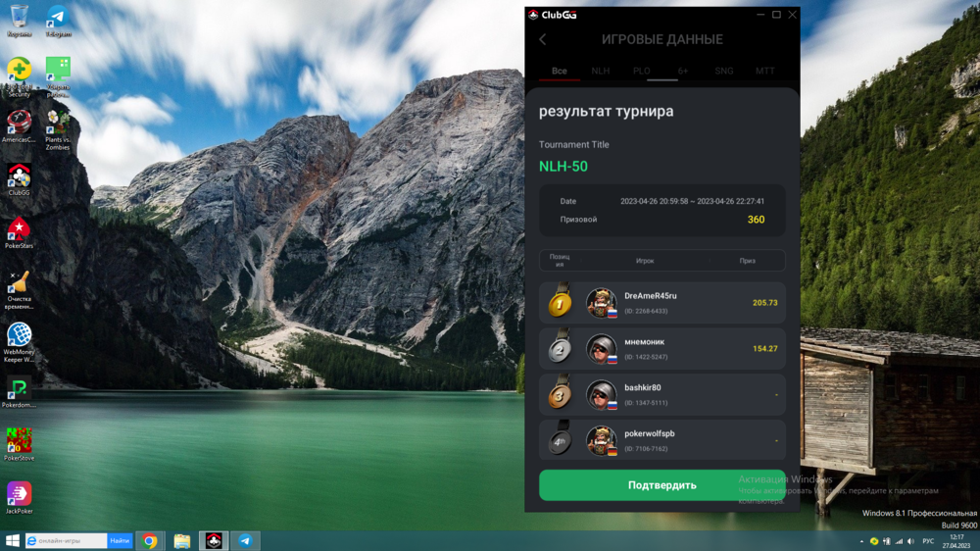
Task: Switch to the MTT tab
Action: [x=764, y=71]
